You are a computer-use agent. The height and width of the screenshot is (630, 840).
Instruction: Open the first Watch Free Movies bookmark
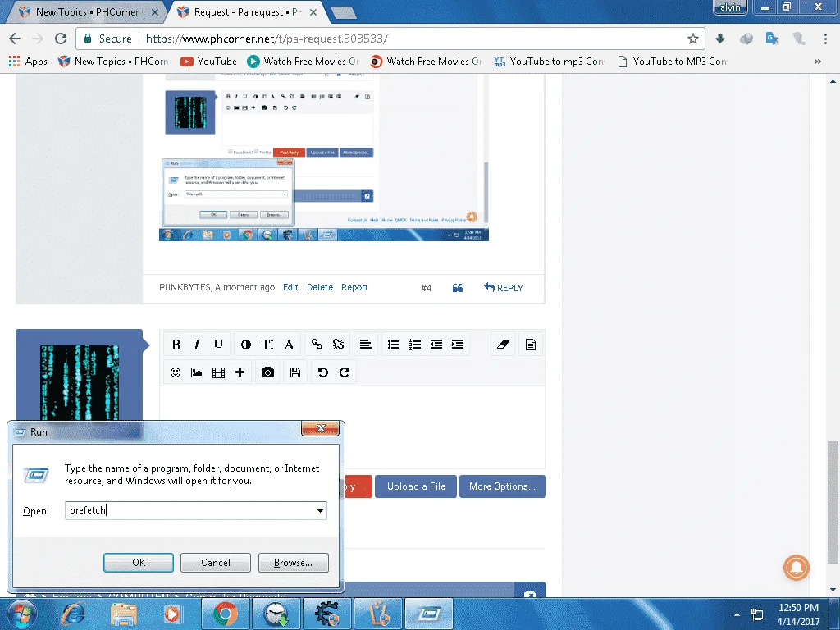tap(304, 62)
